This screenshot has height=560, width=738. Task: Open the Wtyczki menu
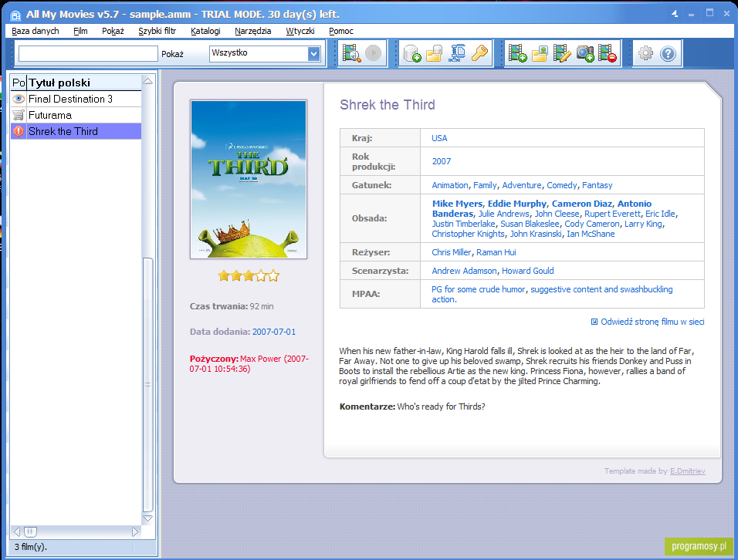click(x=300, y=31)
